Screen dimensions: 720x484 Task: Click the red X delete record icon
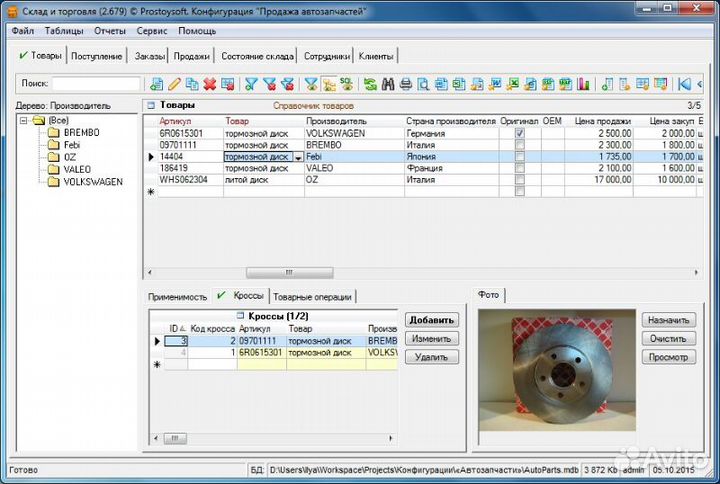[x=210, y=84]
